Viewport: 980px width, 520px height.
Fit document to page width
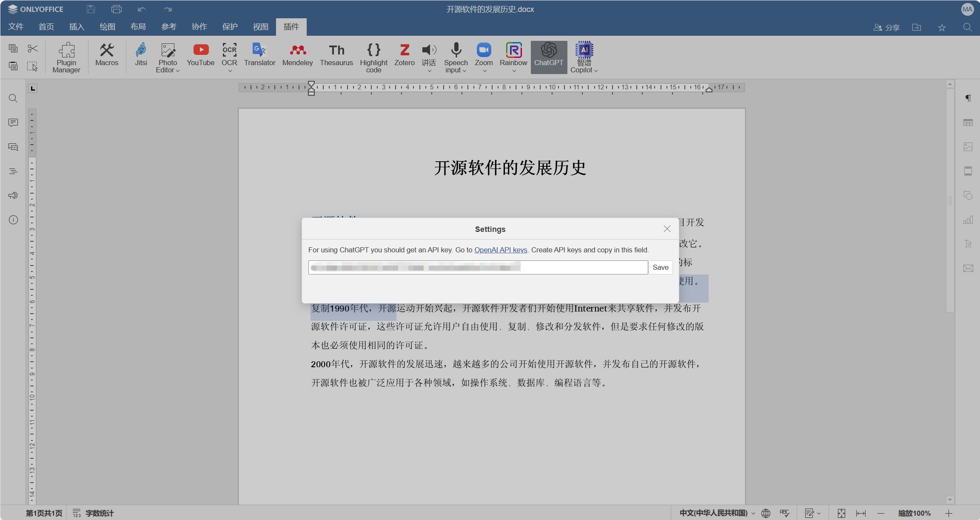tap(861, 513)
